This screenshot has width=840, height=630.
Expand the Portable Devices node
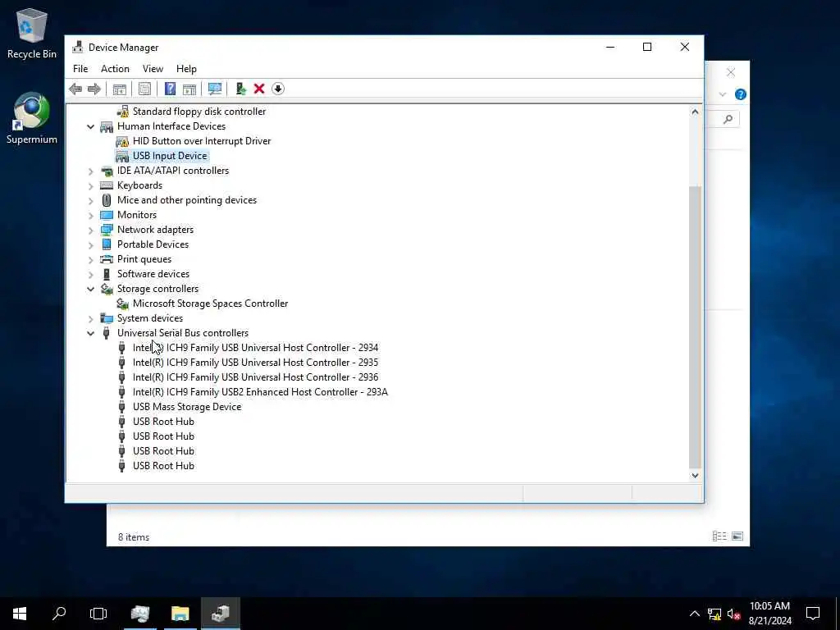coord(90,244)
